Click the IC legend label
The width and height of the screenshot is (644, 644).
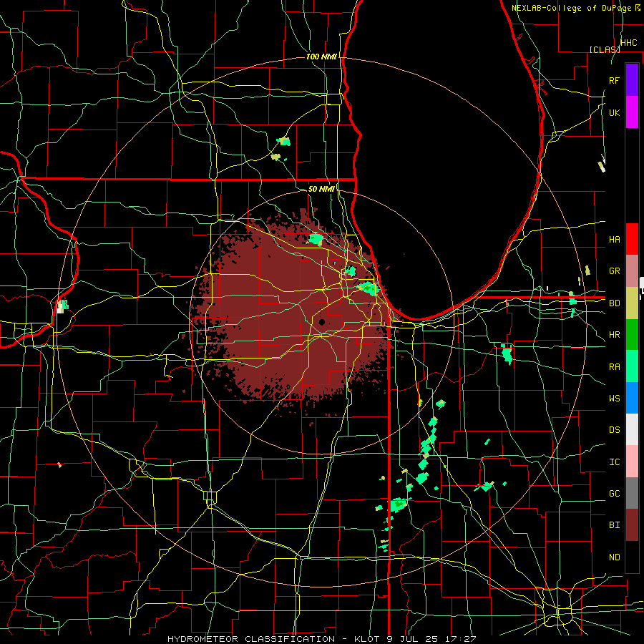[x=615, y=462]
